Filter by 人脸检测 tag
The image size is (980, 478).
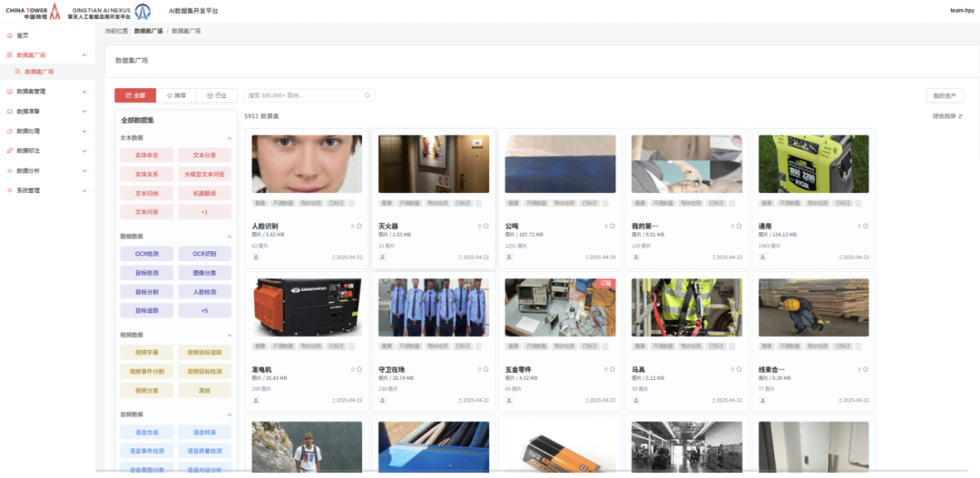204,292
